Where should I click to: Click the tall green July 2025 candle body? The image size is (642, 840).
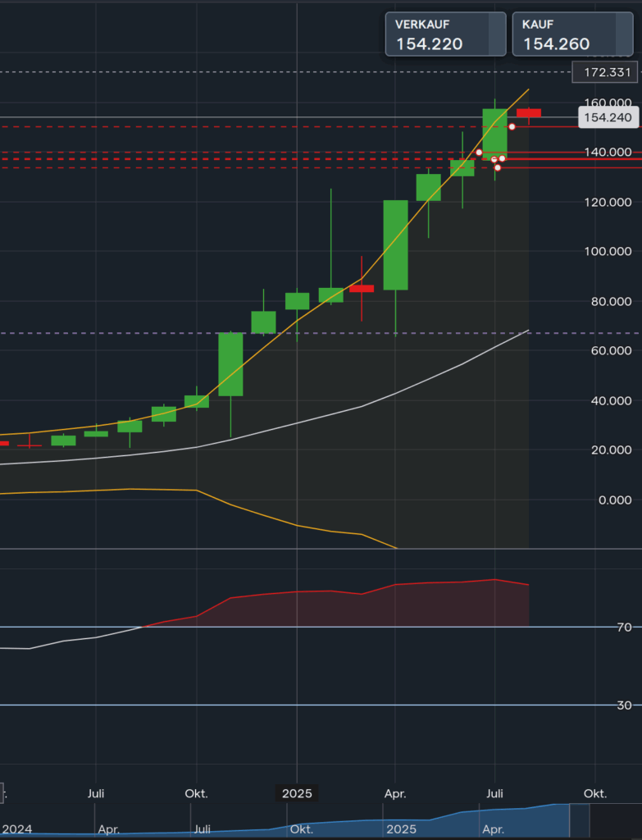[x=494, y=133]
